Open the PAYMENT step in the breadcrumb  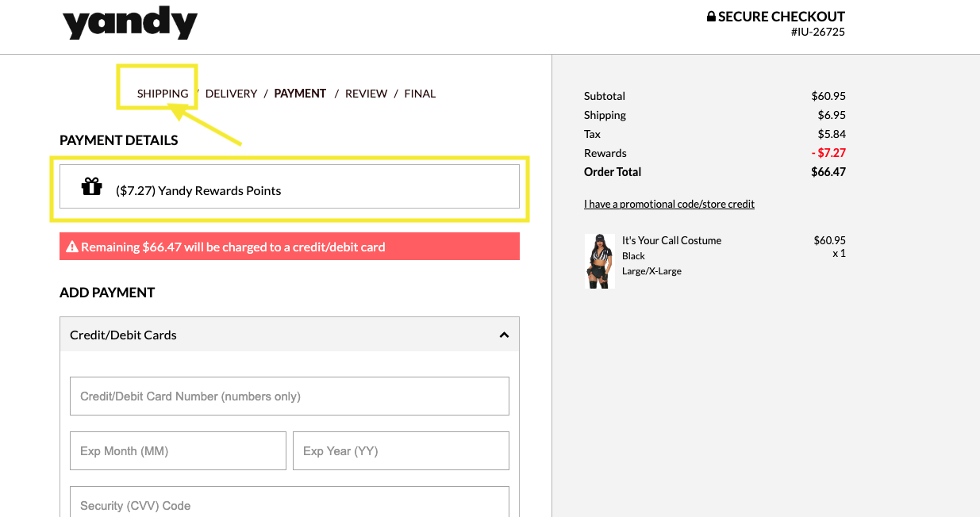tap(300, 93)
